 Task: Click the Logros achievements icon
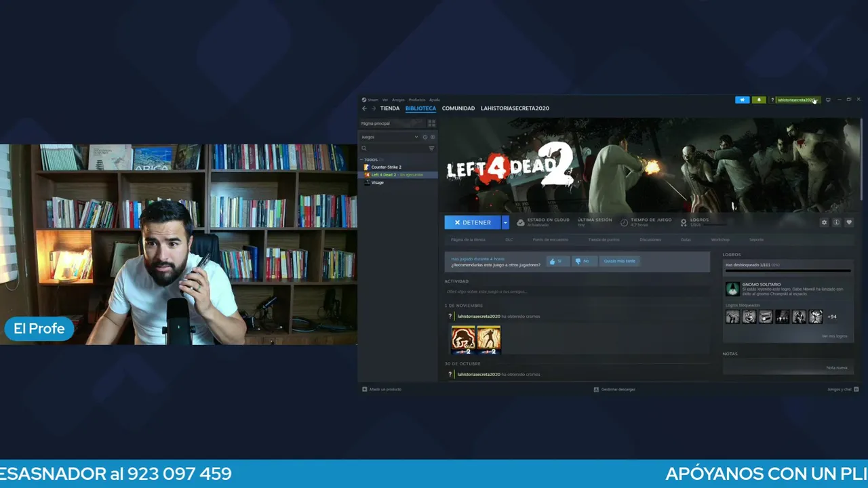click(x=684, y=222)
